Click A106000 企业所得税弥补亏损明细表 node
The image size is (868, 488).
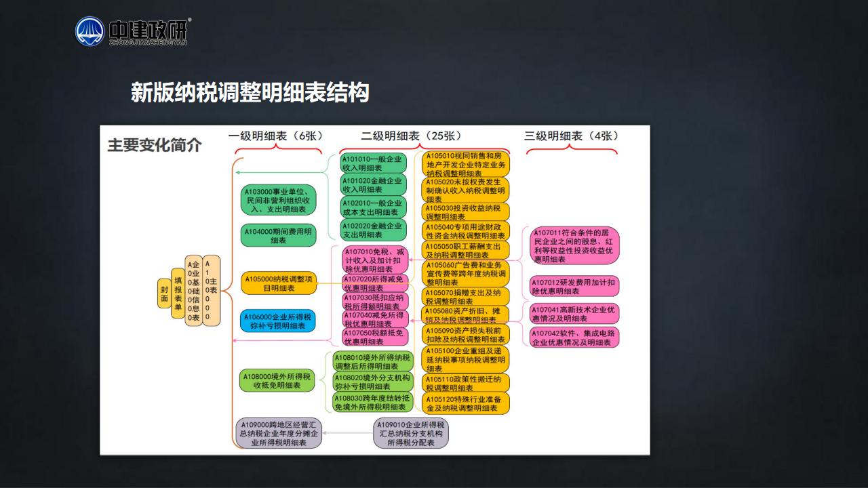[279, 321]
